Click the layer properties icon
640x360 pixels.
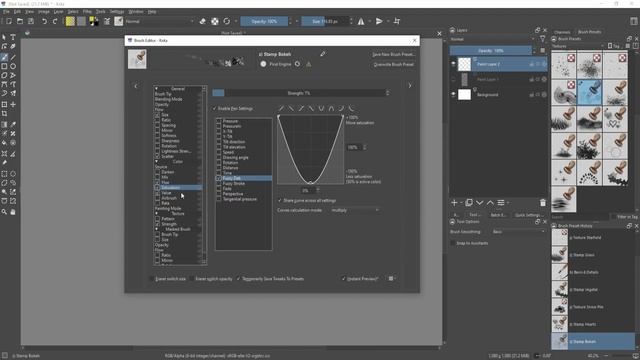tap(501, 202)
